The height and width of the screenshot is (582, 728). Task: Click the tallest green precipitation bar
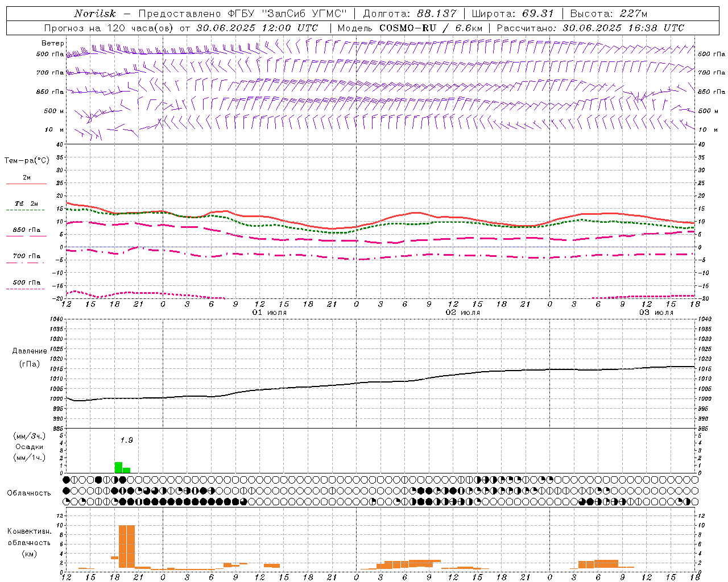(x=118, y=467)
